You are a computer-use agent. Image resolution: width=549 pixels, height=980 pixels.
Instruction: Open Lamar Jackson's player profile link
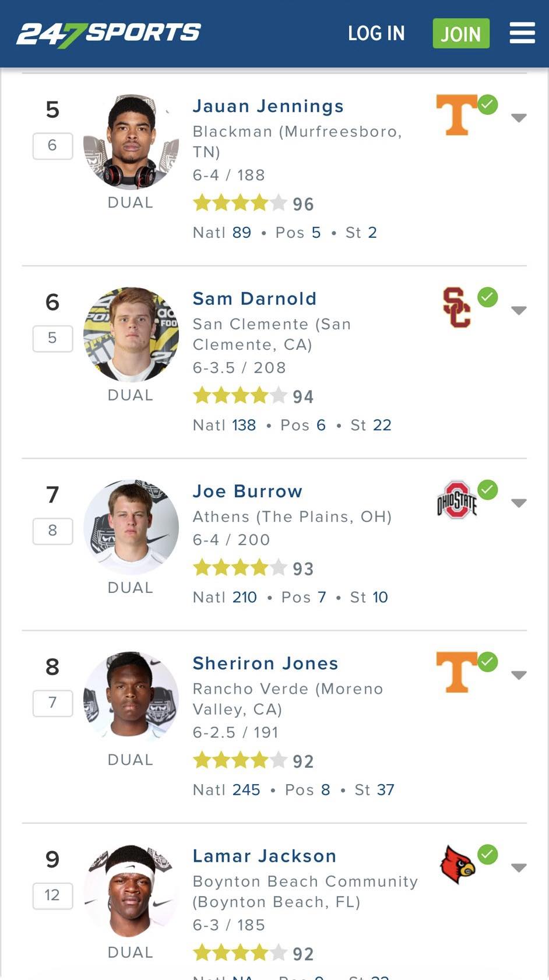(x=265, y=856)
